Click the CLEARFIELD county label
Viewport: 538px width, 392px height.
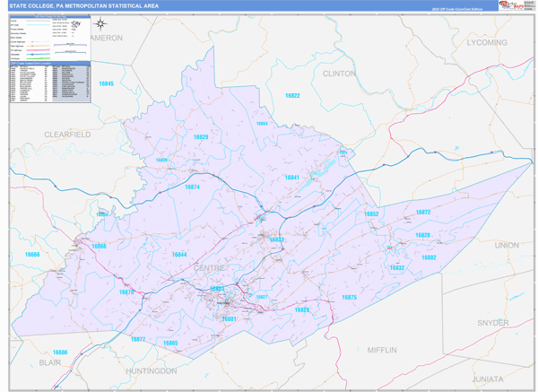pos(68,134)
